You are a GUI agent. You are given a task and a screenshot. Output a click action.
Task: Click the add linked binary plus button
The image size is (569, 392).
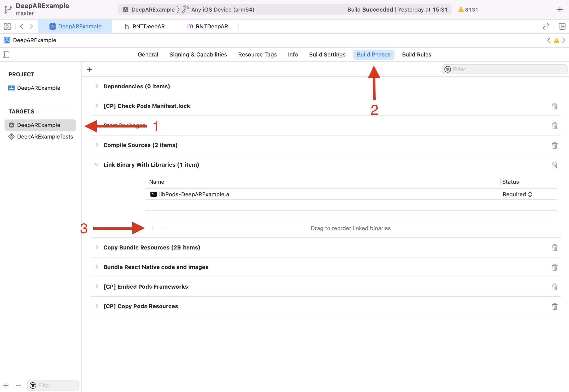pos(152,228)
